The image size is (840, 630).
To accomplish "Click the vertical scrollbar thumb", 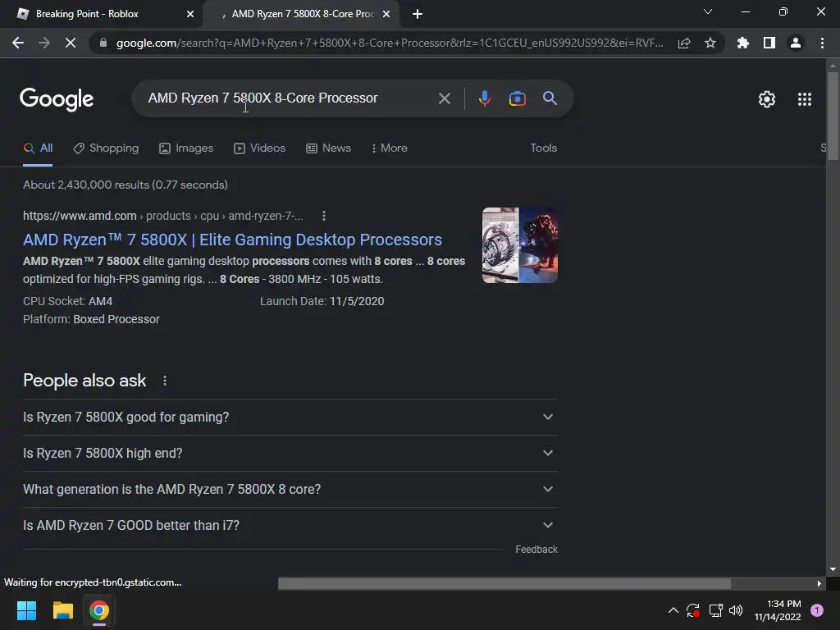I will (833, 115).
